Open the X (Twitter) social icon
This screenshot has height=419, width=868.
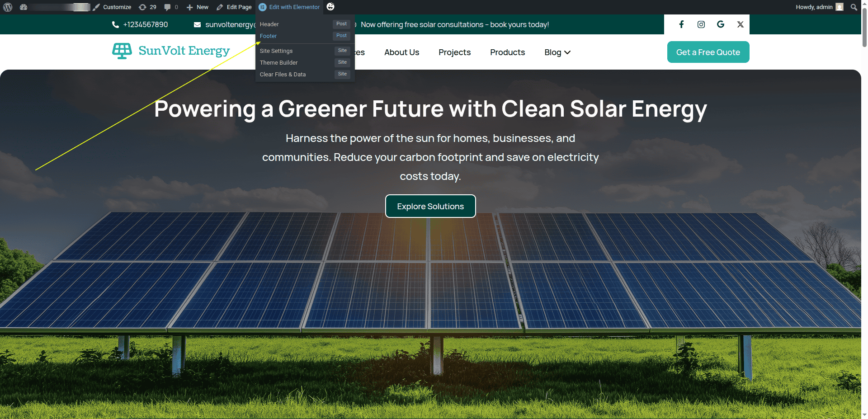[740, 24]
